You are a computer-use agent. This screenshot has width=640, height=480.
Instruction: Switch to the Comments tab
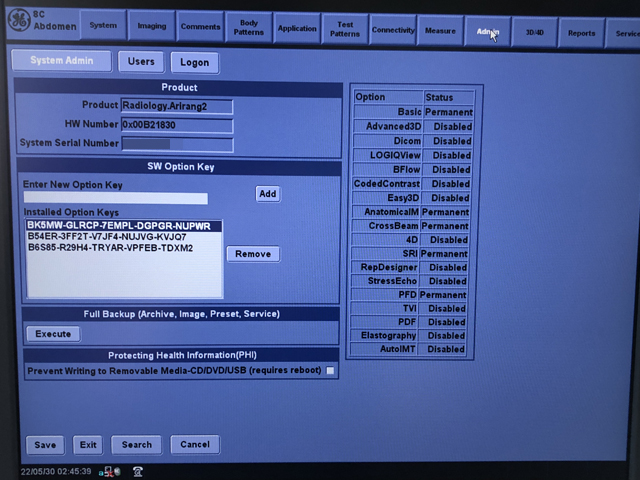point(200,27)
